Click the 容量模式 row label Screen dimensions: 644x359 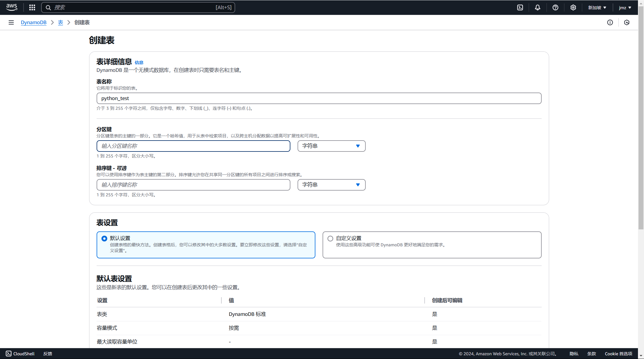(x=107, y=328)
